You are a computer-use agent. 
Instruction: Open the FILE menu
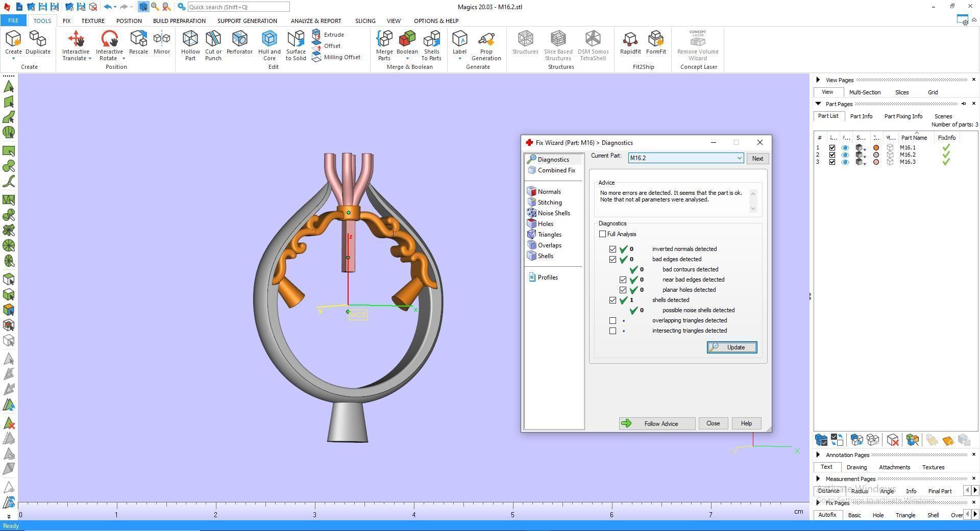click(13, 21)
